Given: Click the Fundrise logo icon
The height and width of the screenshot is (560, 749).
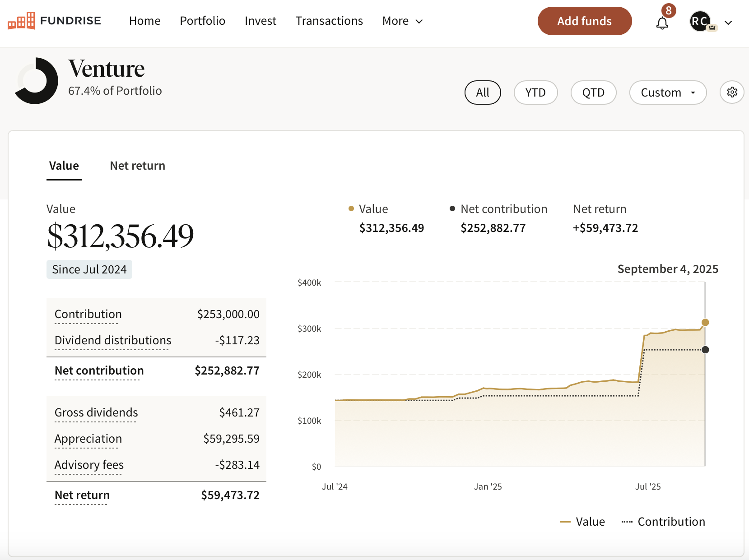Looking at the screenshot, I should [x=21, y=21].
